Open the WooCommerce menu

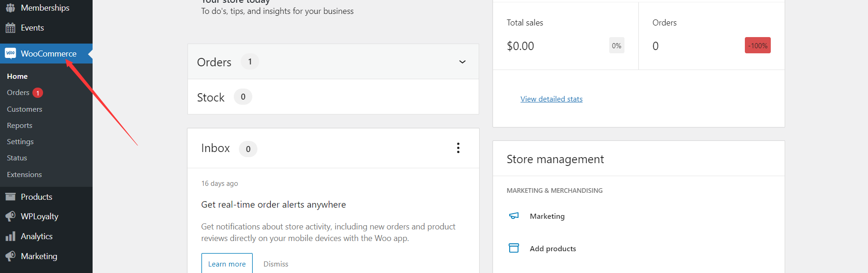click(46, 54)
